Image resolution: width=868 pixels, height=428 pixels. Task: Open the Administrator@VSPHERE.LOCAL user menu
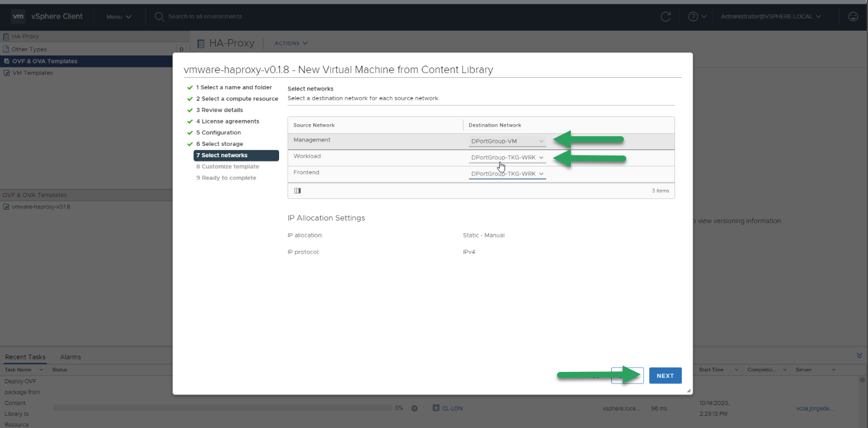coord(770,16)
